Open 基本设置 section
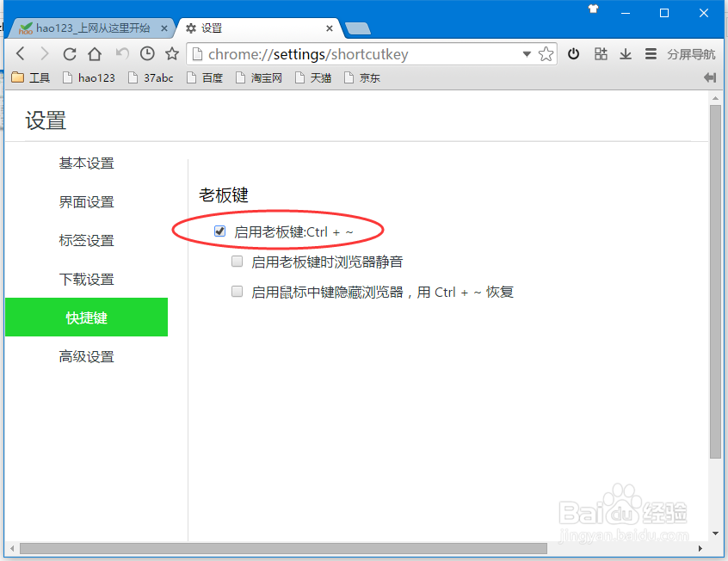 tap(86, 163)
